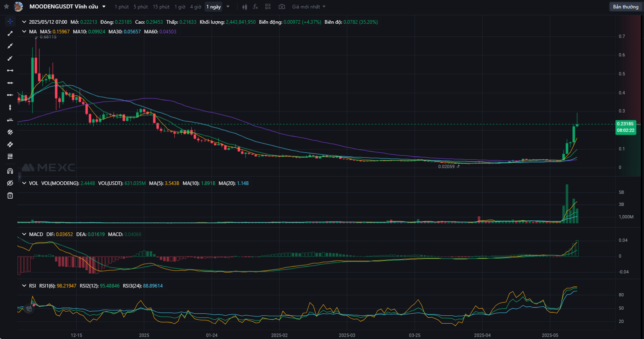
Task: Toggle the favorite star for MOODENGUSDT
Action: point(6,6)
